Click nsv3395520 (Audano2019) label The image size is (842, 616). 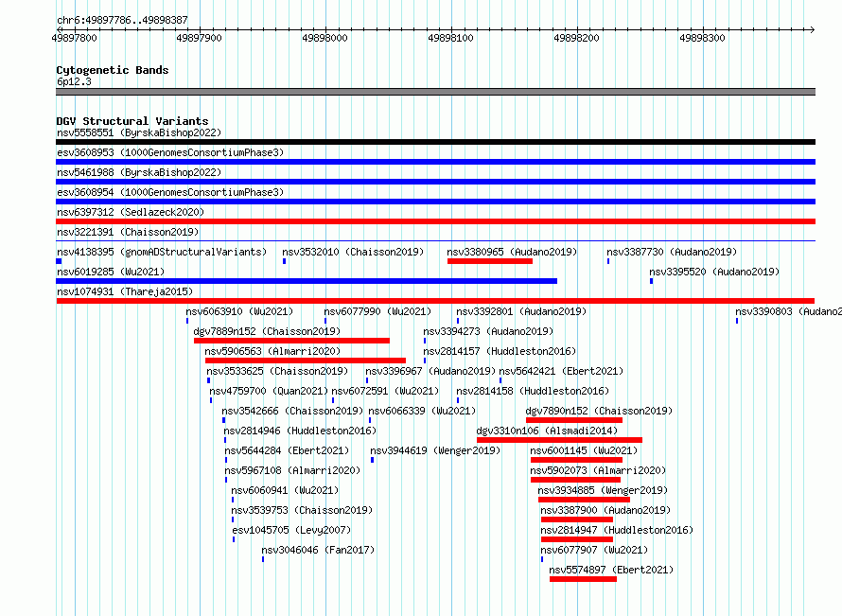coord(714,272)
